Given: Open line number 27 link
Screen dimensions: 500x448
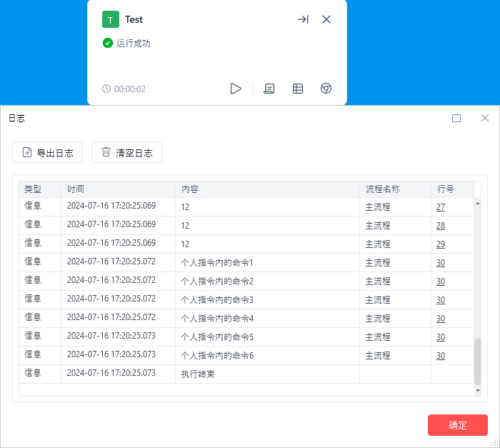Looking at the screenshot, I should tap(441, 207).
